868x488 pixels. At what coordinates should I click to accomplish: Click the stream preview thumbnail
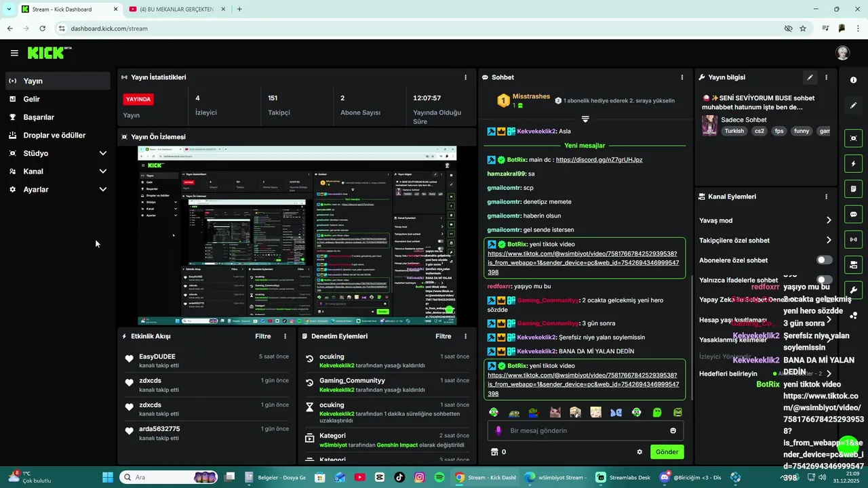pos(297,235)
